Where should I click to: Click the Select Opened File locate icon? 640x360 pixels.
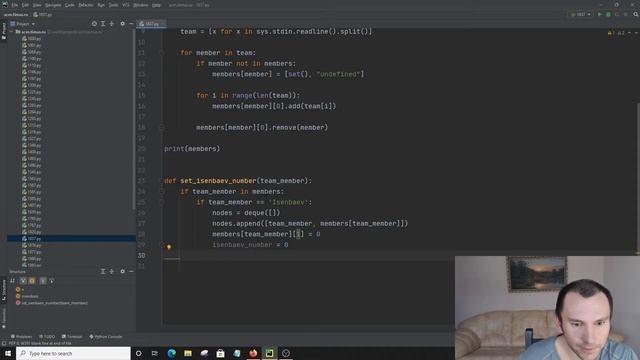tap(94, 24)
